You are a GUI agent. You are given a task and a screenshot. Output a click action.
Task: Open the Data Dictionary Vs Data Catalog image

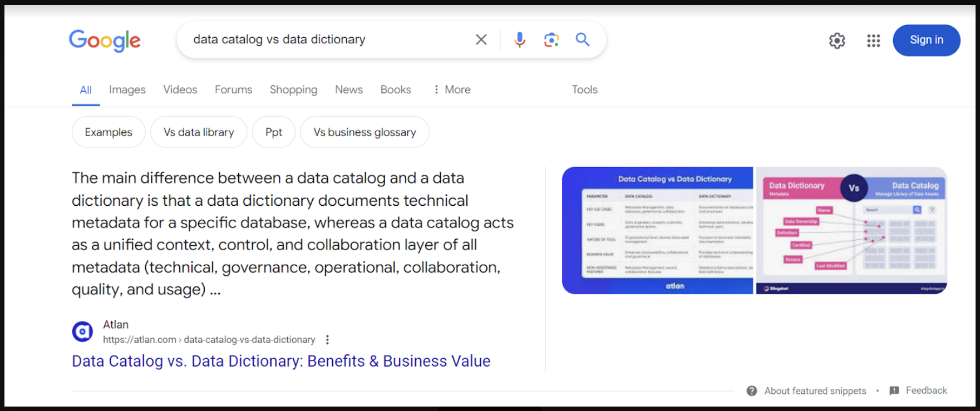coord(851,230)
